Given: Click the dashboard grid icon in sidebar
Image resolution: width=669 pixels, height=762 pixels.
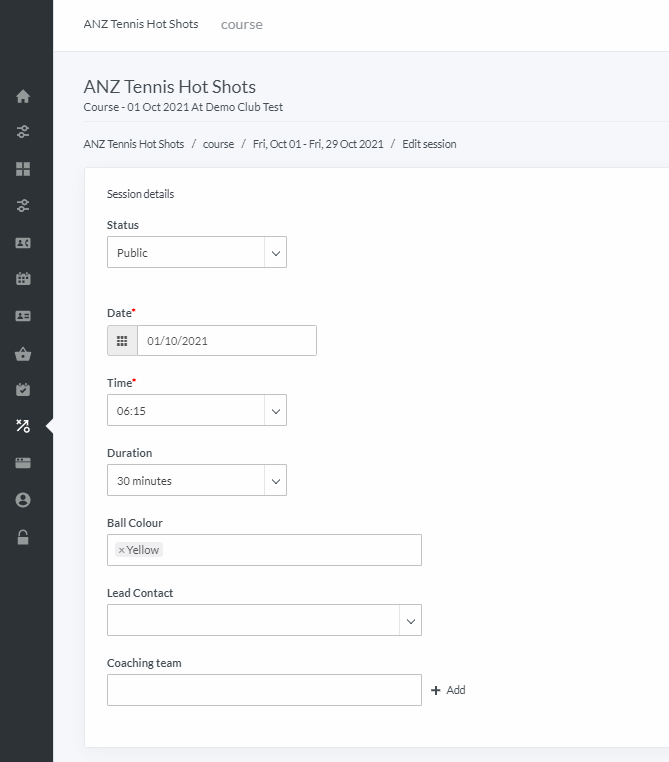Looking at the screenshot, I should tap(23, 169).
